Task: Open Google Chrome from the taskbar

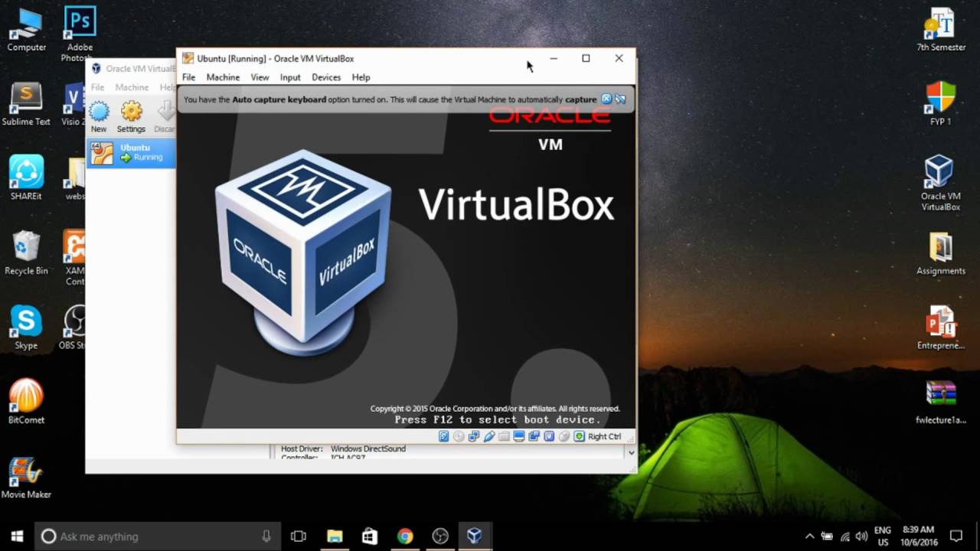Action: tap(405, 536)
